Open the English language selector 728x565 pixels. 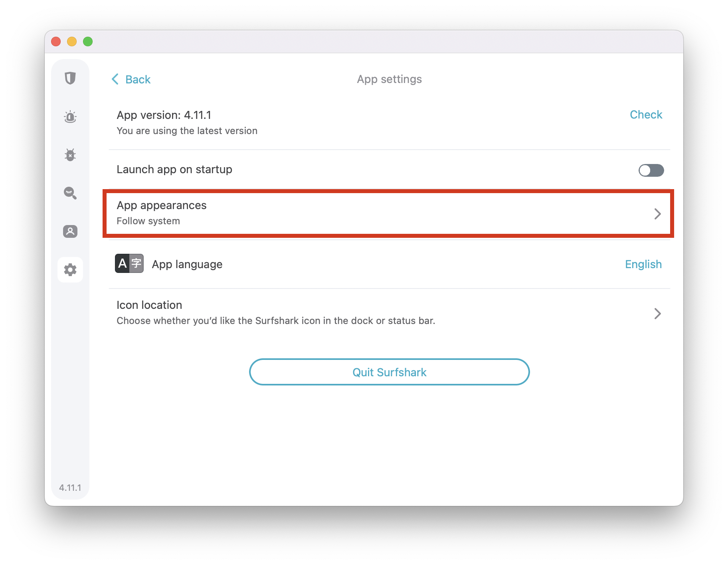643,264
